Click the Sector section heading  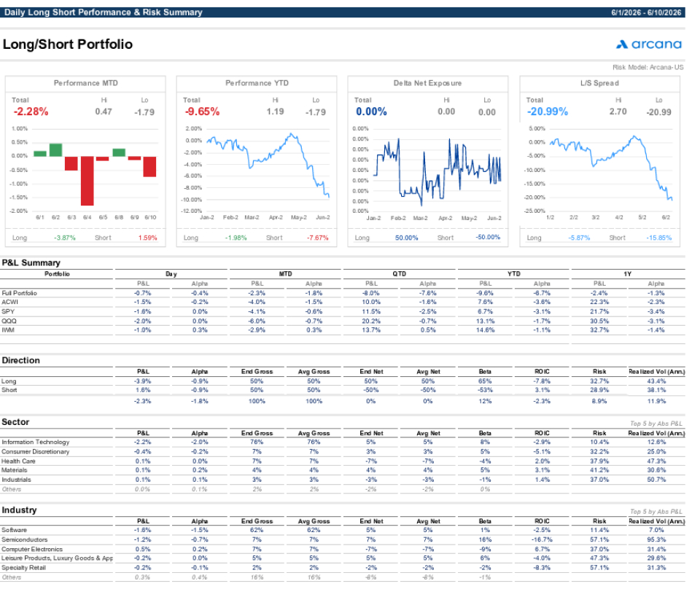15,422
